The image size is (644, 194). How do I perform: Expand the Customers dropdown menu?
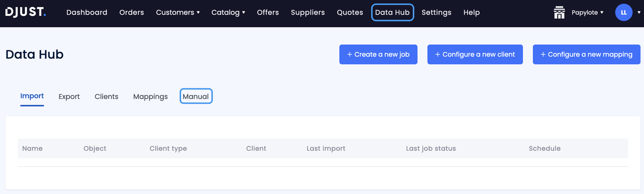coord(178,12)
